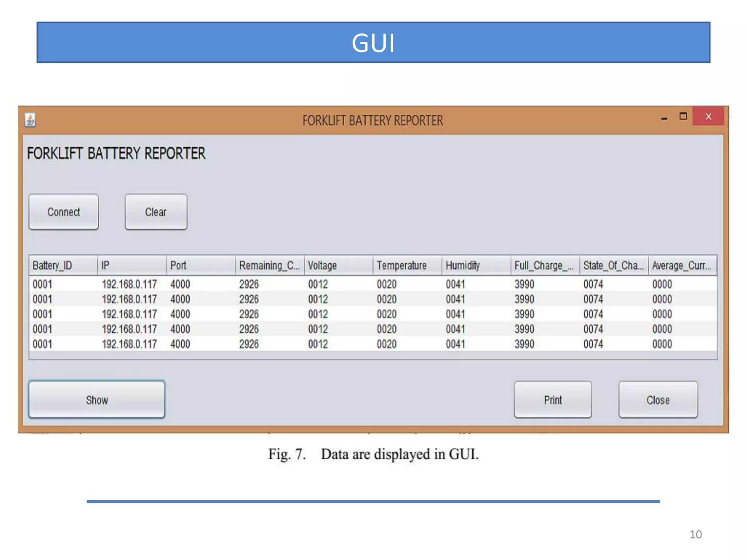Select the Full_Charge_... column header
This screenshot has height=560, width=747.
click(545, 265)
